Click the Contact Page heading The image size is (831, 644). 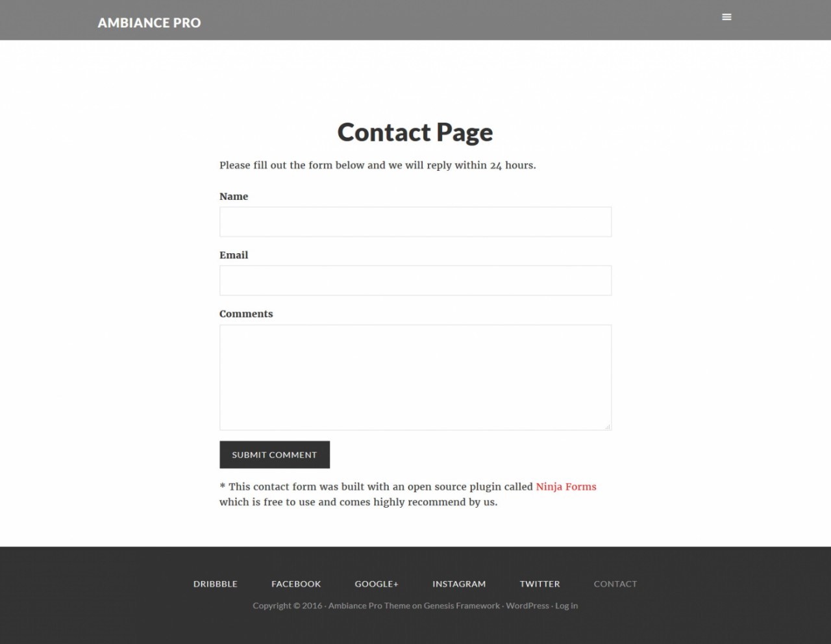pyautogui.click(x=415, y=132)
